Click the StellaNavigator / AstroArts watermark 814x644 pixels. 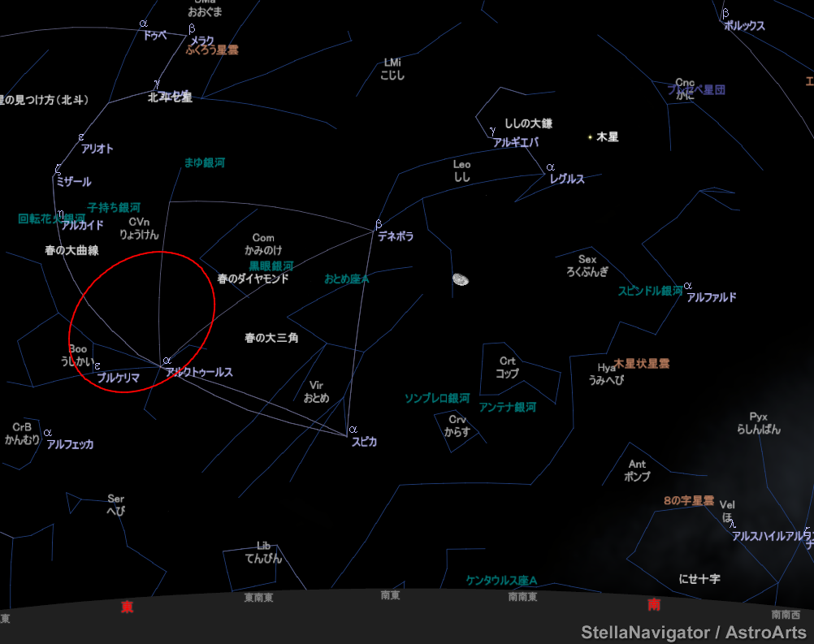693,632
